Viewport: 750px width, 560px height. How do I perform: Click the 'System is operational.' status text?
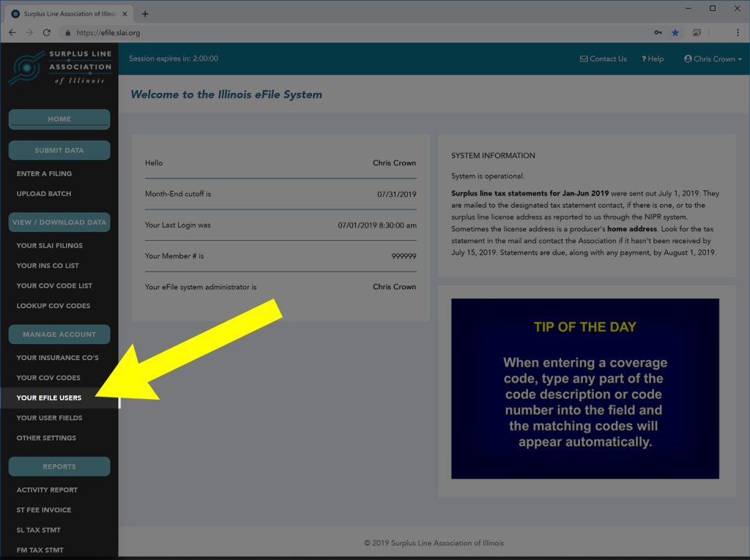pyautogui.click(x=488, y=176)
